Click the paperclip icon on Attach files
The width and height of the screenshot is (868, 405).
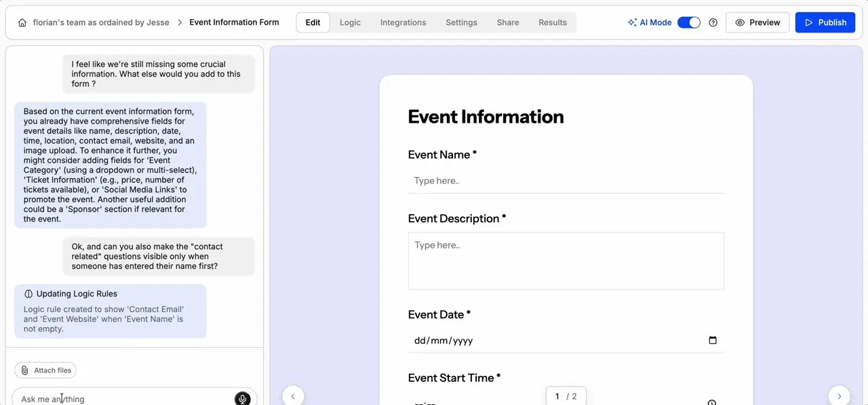click(x=26, y=370)
